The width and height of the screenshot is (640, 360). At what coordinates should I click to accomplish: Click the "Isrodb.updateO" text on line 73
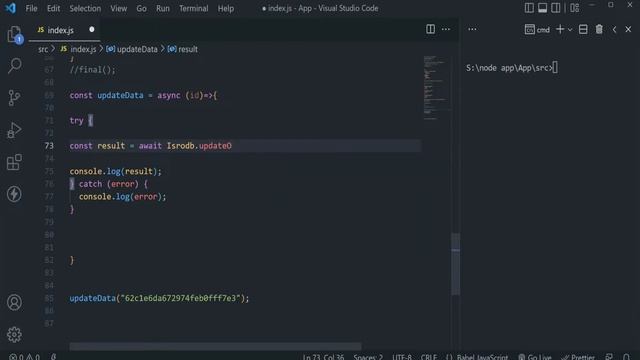point(199,146)
